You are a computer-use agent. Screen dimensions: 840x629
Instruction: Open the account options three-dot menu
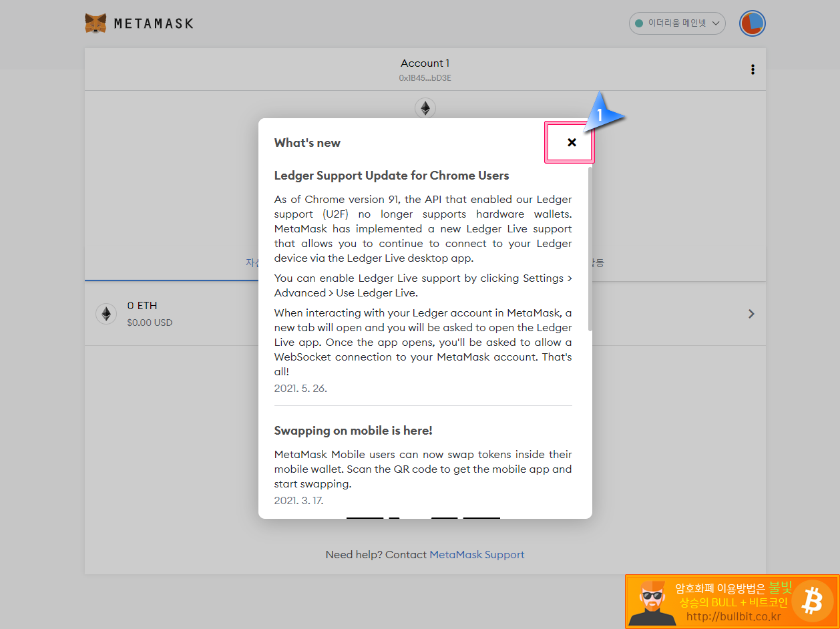coord(753,69)
